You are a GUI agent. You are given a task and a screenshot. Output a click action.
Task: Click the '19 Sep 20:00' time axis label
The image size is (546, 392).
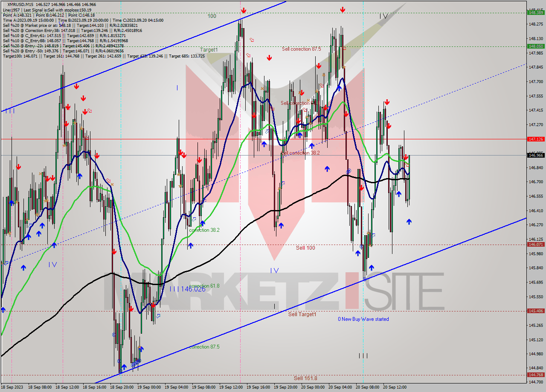(285, 387)
